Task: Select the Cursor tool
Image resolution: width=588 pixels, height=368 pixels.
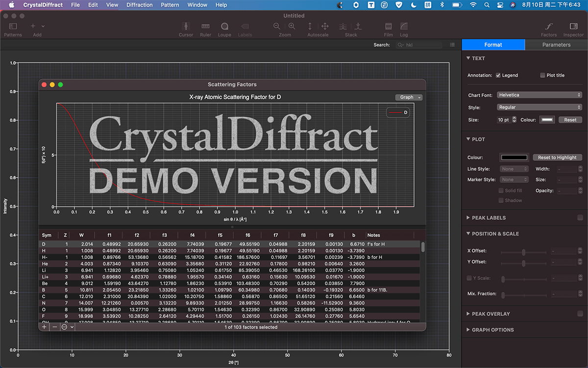Action: click(186, 26)
